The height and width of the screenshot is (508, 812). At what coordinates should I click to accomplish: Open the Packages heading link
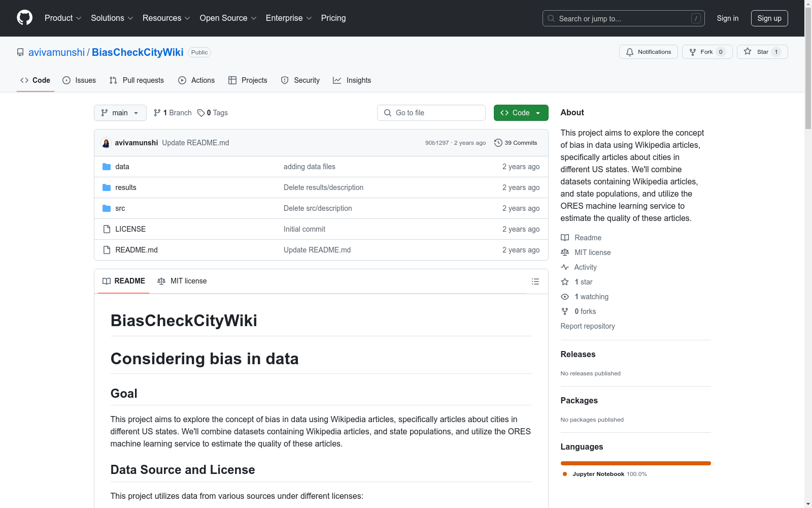pos(579,401)
